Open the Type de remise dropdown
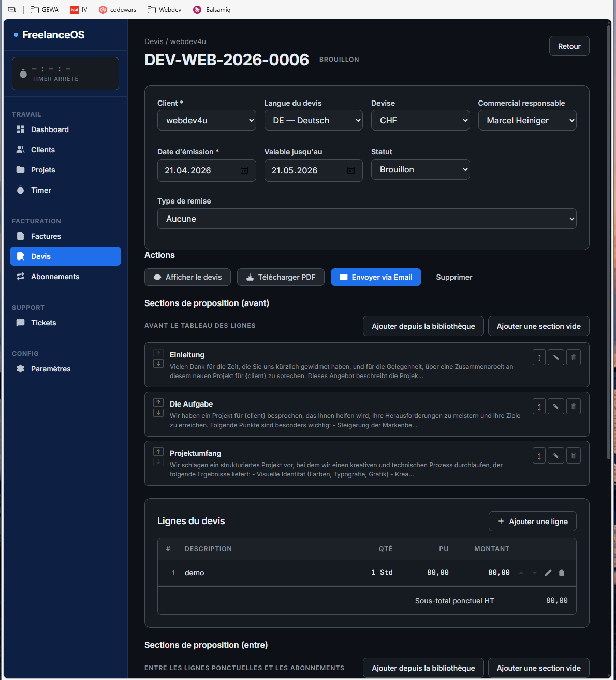616x680 pixels. (366, 219)
